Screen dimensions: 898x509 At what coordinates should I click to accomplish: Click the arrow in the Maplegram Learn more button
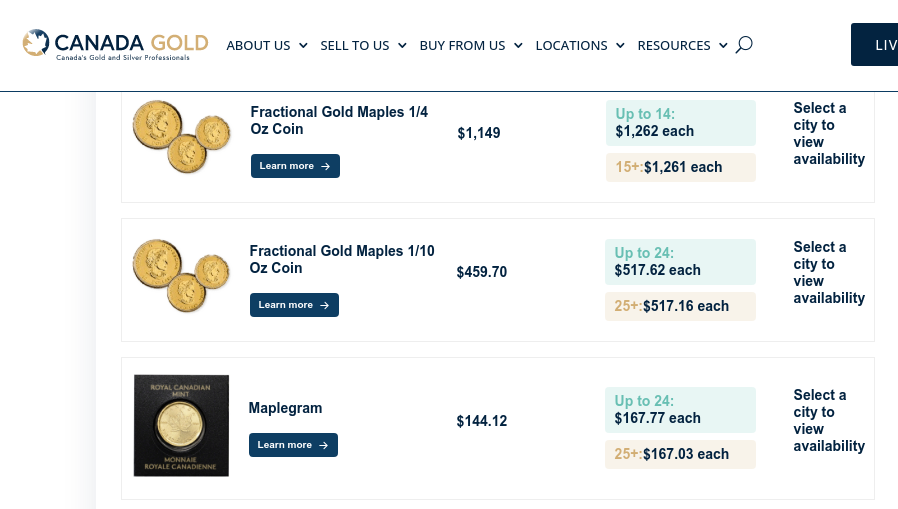point(324,445)
